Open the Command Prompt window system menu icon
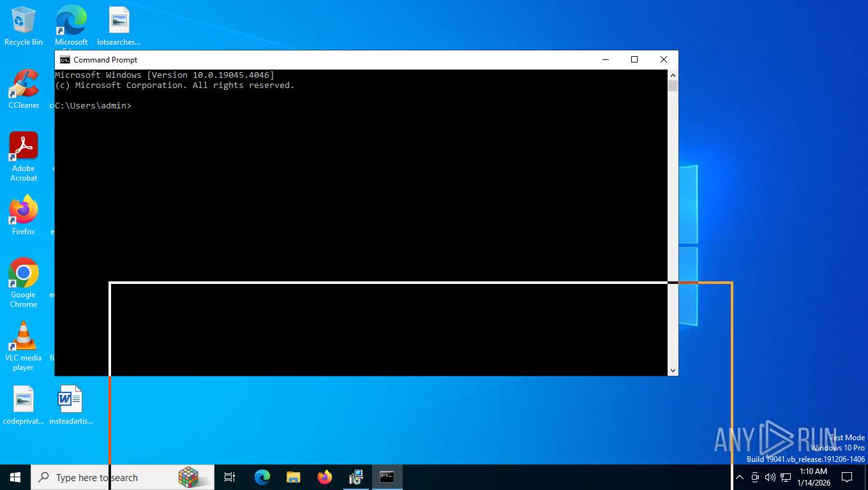868x490 pixels. [x=65, y=59]
